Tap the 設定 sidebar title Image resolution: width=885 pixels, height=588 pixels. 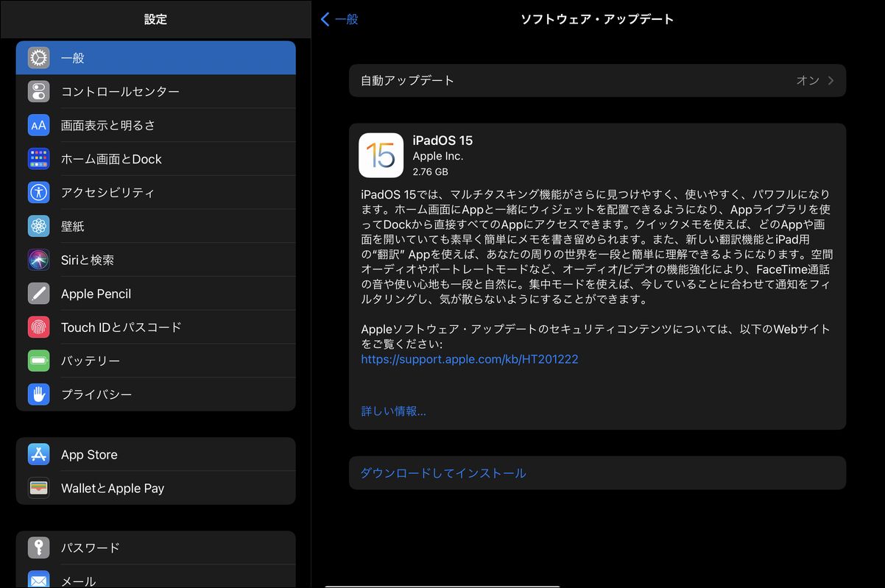[155, 20]
